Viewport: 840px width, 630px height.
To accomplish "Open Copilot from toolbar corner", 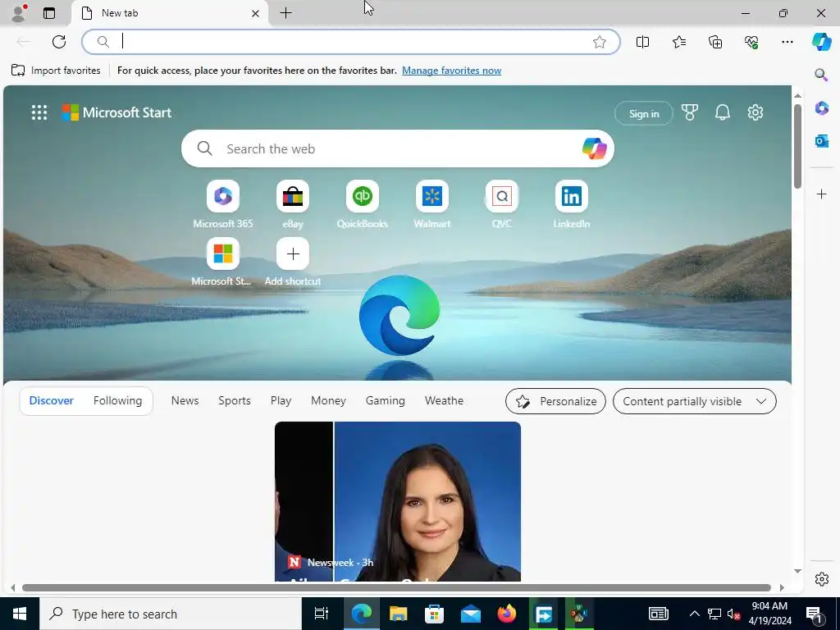I will click(821, 42).
